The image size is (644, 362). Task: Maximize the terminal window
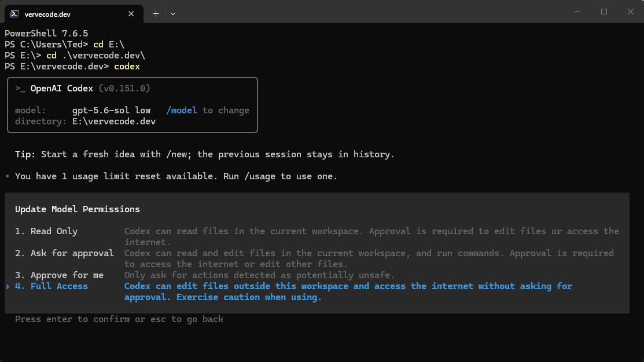click(603, 12)
